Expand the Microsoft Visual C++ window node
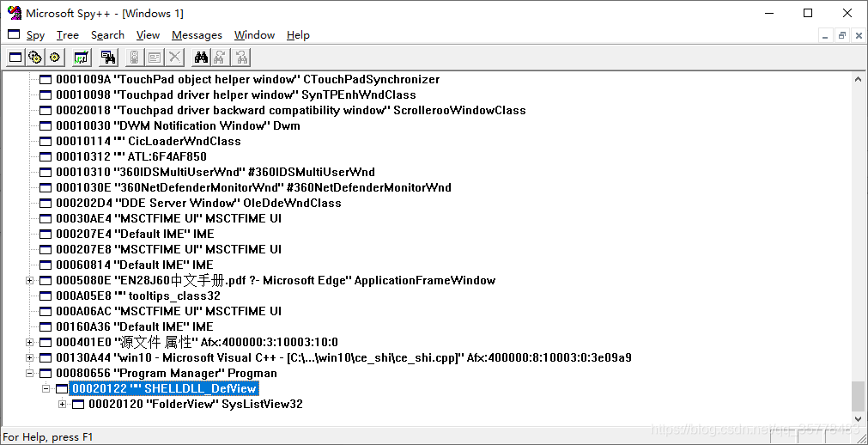The height and width of the screenshot is (445, 868). coord(30,358)
